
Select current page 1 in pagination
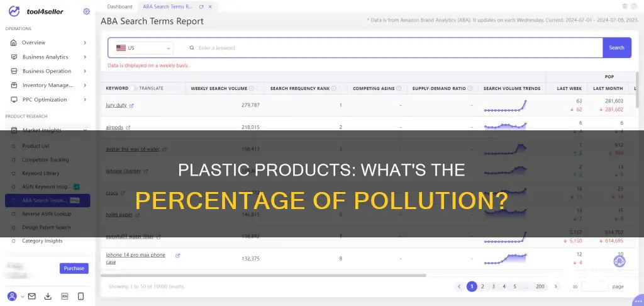[472, 286]
